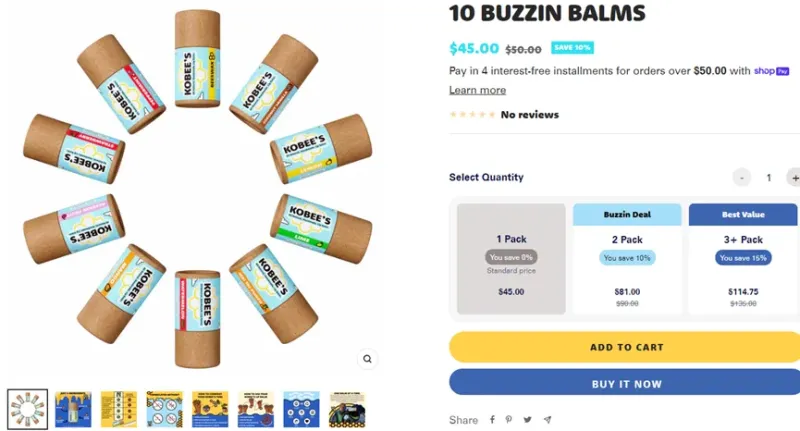Add the balms to cart
Viewport: 800px width, 431px height.
point(626,347)
